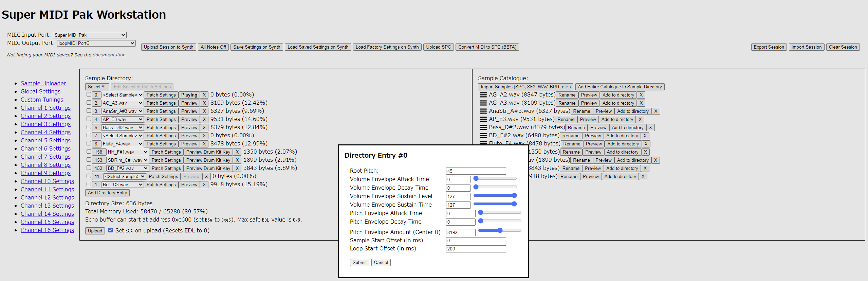Focus the Root Pitch input field
Viewport: 868px width, 281px height.
coord(476,171)
